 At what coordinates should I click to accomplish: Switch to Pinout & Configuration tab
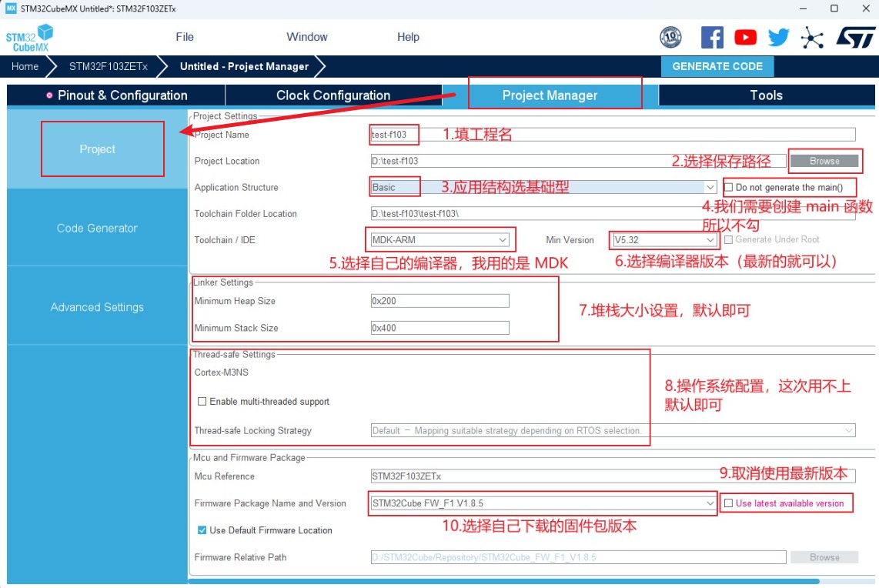pyautogui.click(x=116, y=95)
